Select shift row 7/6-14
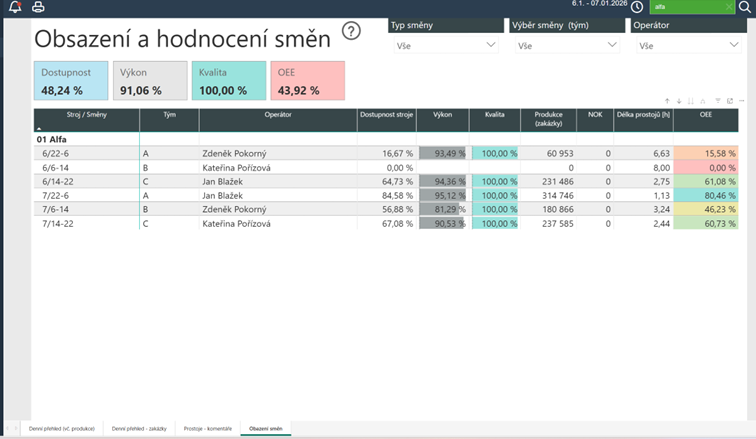The height and width of the screenshot is (439, 756). click(x=386, y=210)
